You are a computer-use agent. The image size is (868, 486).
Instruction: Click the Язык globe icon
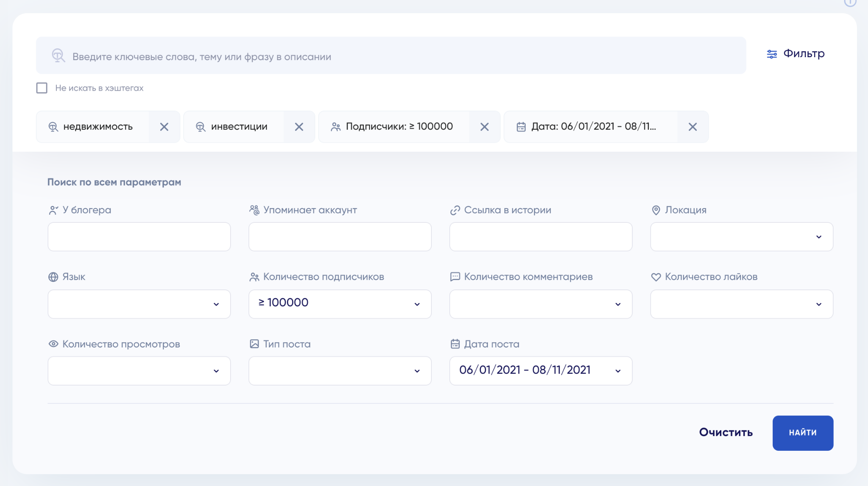[x=53, y=277]
